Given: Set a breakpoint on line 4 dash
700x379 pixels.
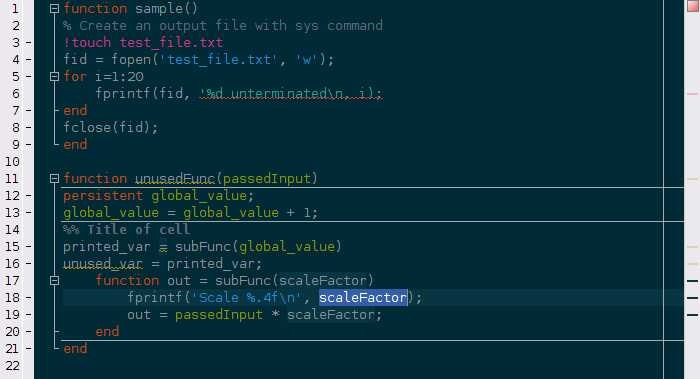Looking at the screenshot, I should click(29, 59).
